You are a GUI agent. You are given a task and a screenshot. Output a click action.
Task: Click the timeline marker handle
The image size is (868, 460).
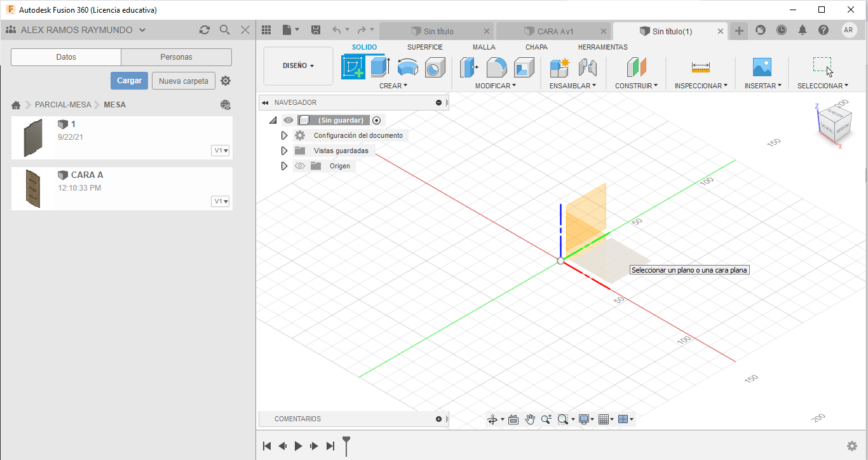pyautogui.click(x=346, y=445)
